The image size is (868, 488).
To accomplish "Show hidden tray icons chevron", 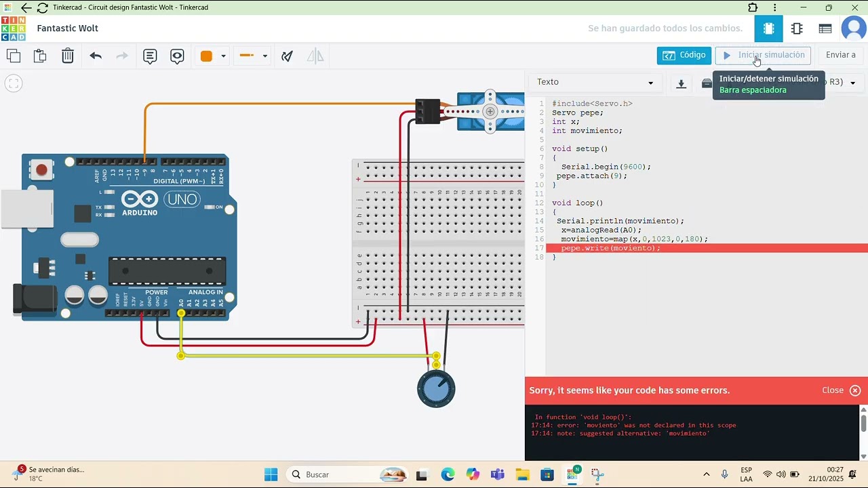I will point(707,474).
